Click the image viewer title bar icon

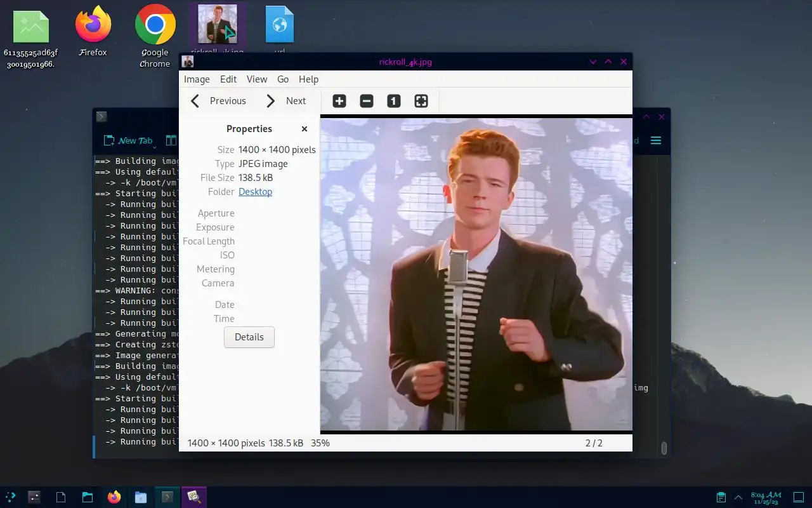tap(188, 62)
